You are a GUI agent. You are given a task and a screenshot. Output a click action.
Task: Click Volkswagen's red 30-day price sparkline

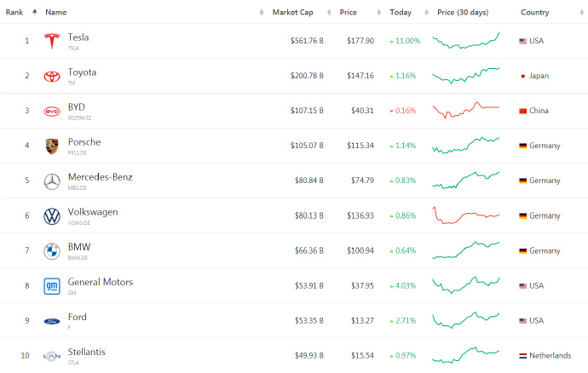click(466, 215)
